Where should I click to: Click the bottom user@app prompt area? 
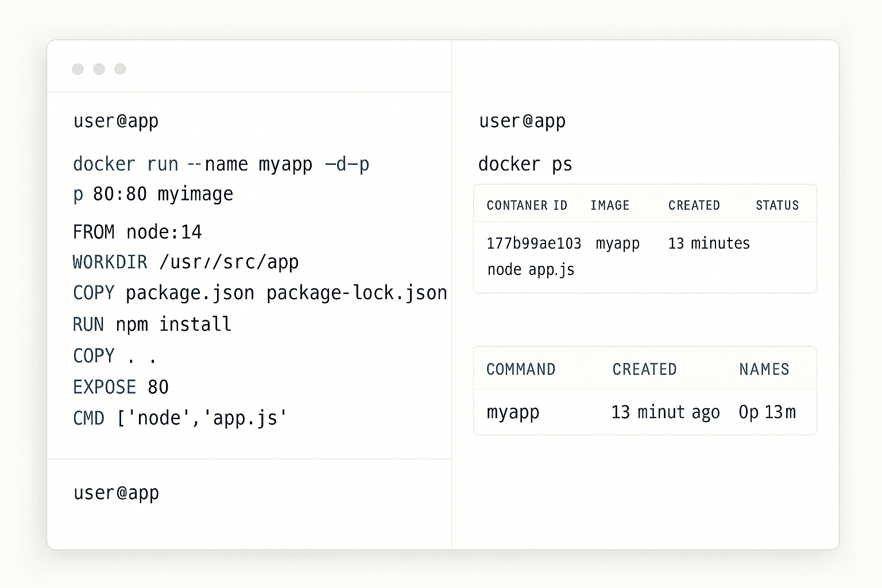[115, 493]
